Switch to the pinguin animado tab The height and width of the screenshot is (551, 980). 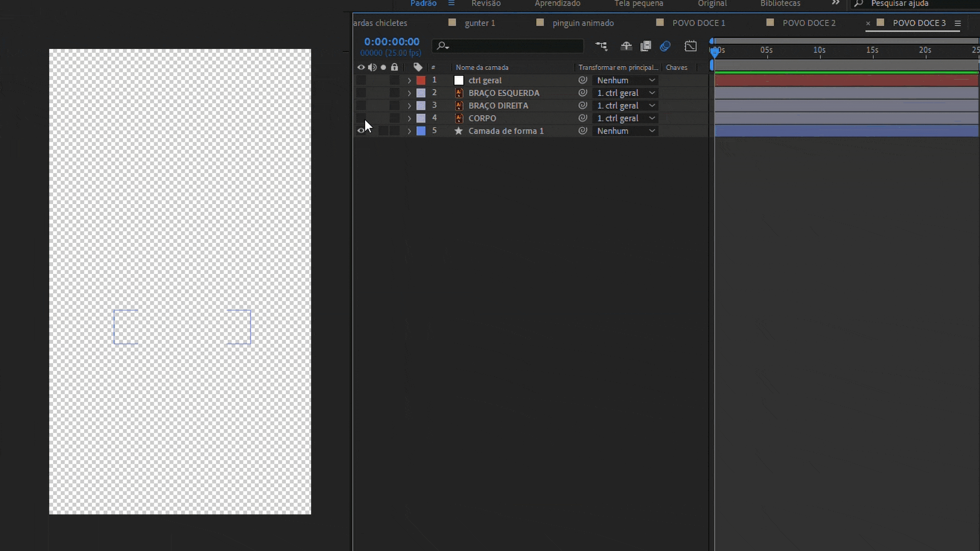pyautogui.click(x=583, y=23)
